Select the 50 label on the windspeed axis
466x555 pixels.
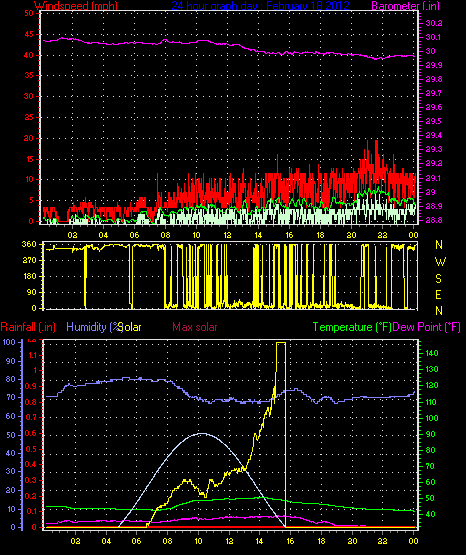point(29,13)
